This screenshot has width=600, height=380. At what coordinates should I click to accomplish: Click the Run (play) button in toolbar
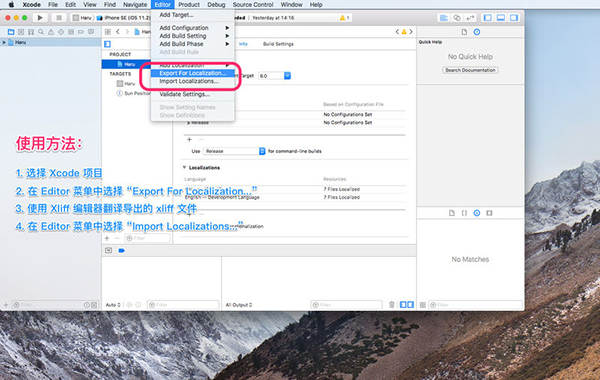40,18
